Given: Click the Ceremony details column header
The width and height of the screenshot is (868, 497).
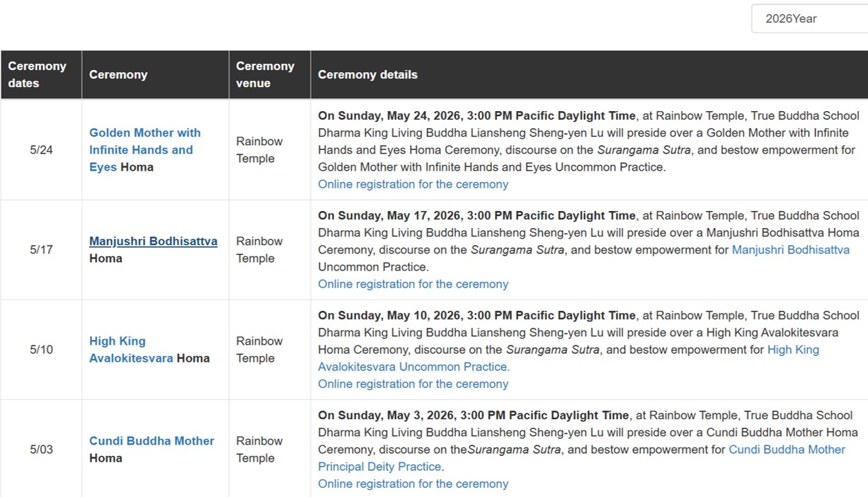Looking at the screenshot, I should point(367,75).
